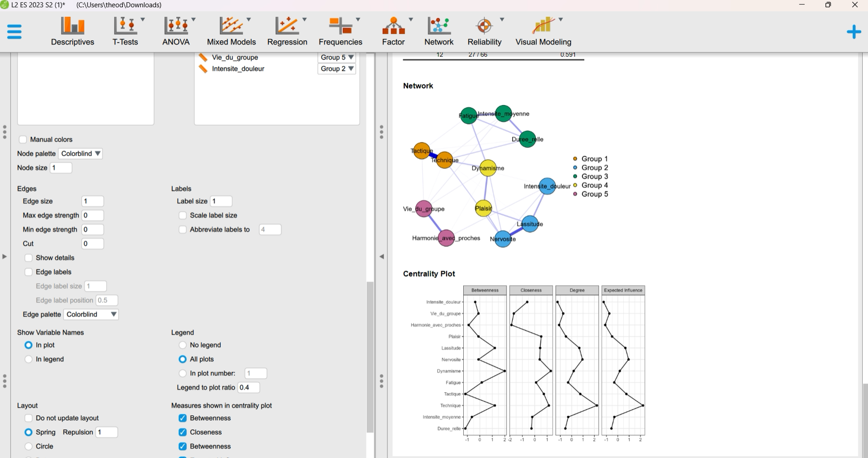The width and height of the screenshot is (868, 458).
Task: Select the Circle layout option
Action: click(29, 446)
